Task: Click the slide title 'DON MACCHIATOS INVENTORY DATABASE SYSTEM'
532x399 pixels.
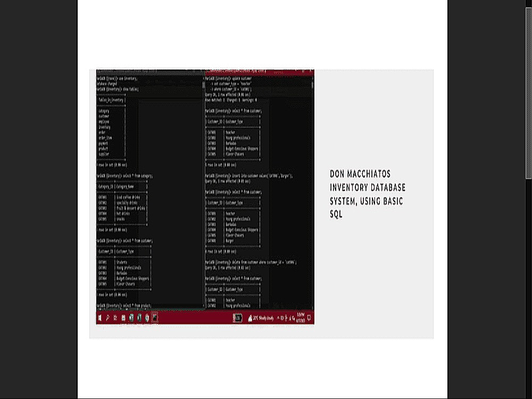Action: 368,194
